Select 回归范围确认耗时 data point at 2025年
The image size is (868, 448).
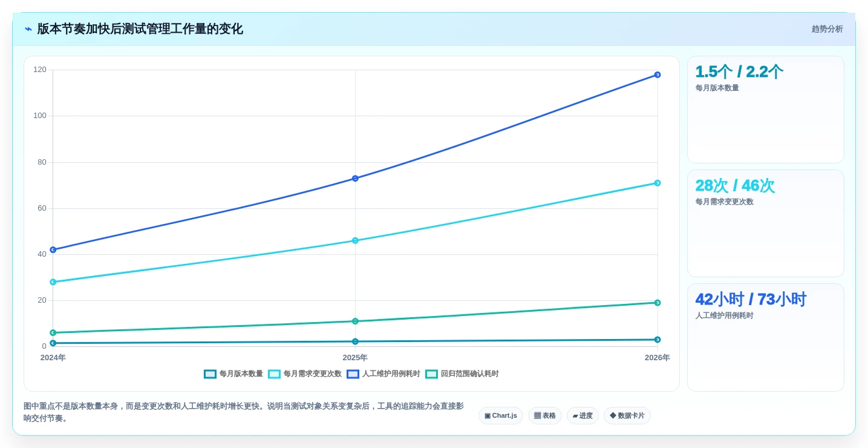click(355, 321)
